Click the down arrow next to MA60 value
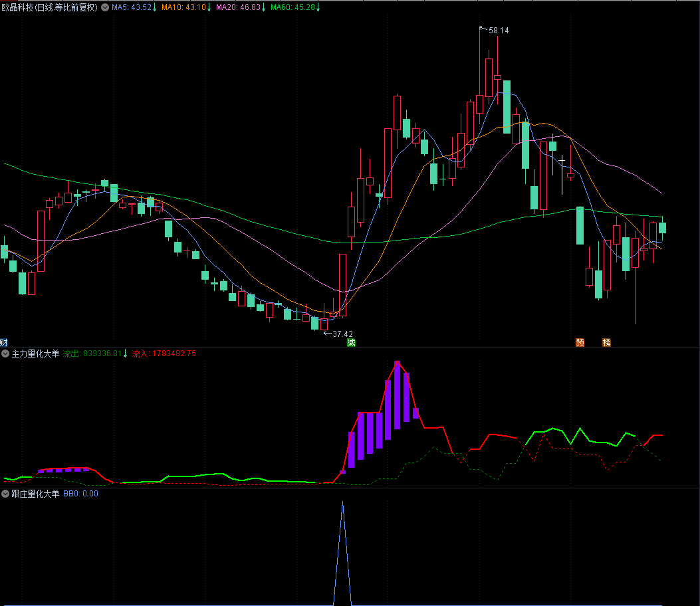 coord(317,7)
